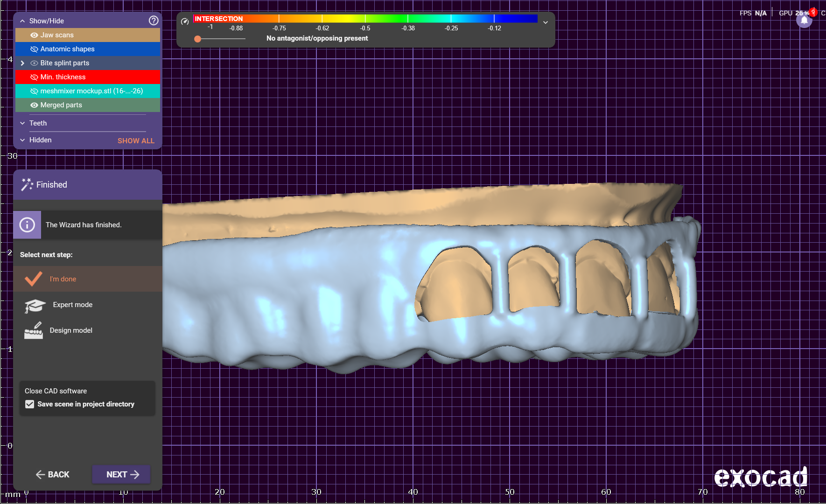Click SHOW ALL hidden objects
The width and height of the screenshot is (826, 504).
(x=136, y=140)
